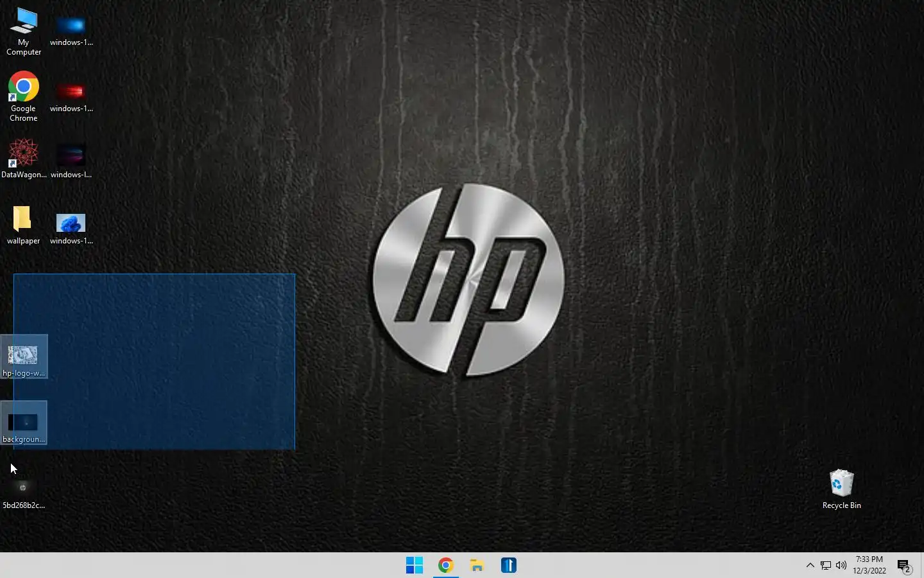The height and width of the screenshot is (578, 924).
Task: Select the wallpaper folder on desktop
Action: click(x=24, y=225)
